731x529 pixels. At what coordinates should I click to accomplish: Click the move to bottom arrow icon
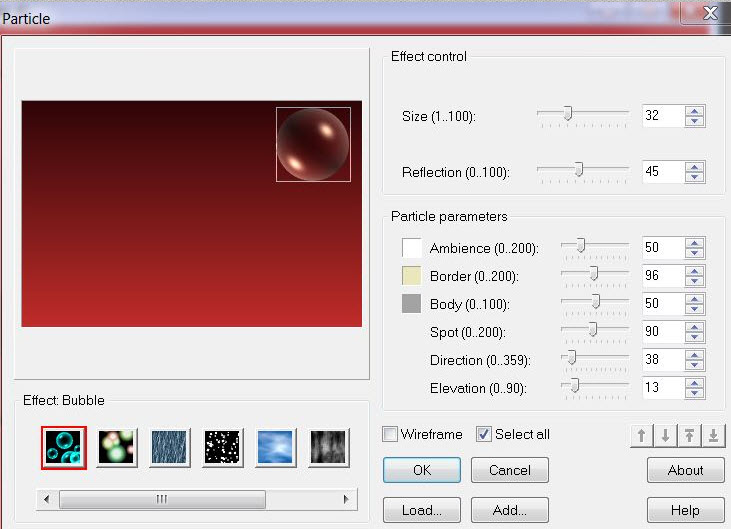713,436
